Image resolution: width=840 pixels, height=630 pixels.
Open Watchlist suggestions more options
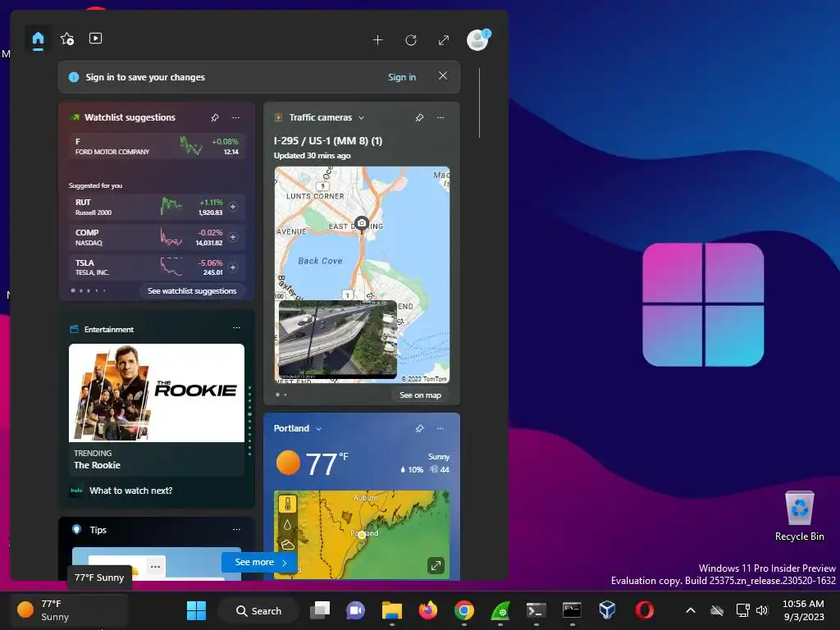(235, 117)
